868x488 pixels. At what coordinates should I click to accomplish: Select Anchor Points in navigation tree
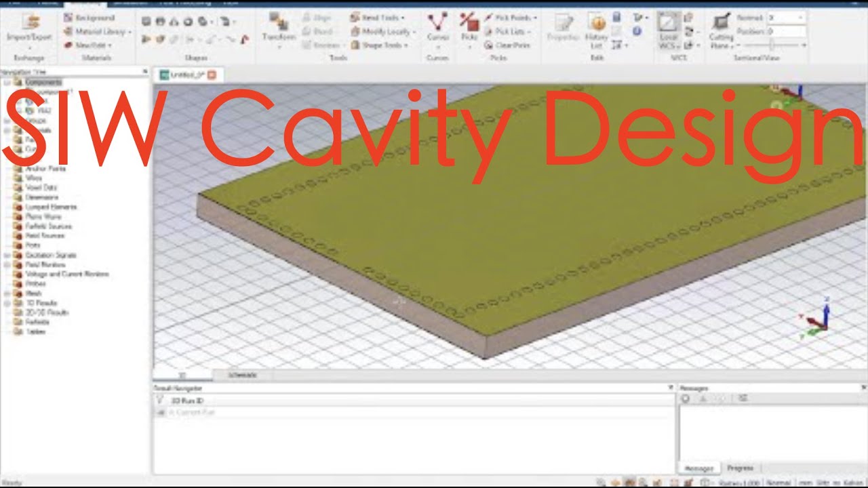tap(45, 168)
